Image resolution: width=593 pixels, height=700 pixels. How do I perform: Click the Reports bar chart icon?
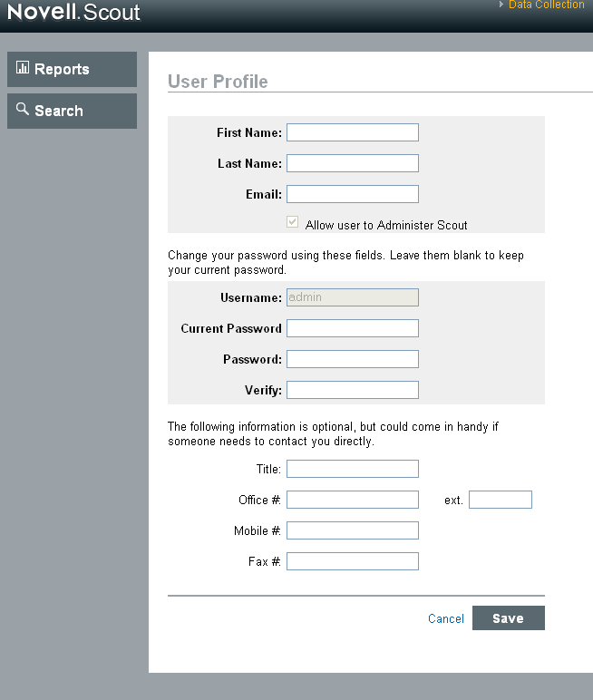click(x=23, y=68)
